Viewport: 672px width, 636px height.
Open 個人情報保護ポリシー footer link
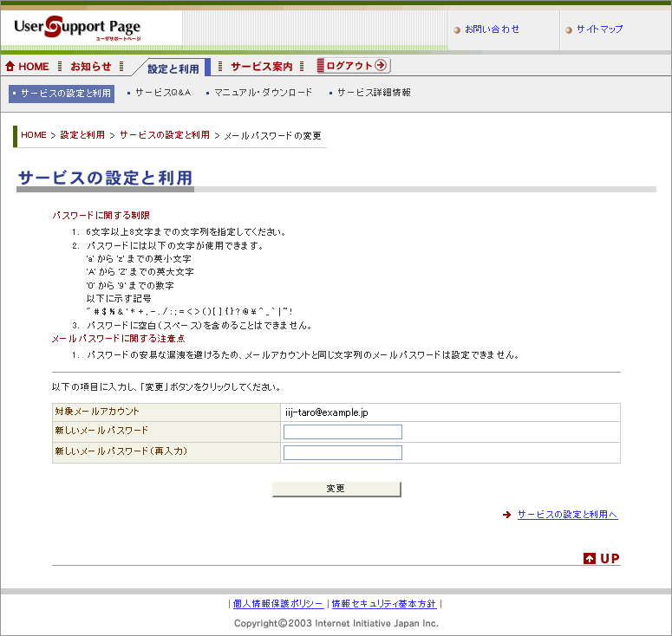(277, 604)
